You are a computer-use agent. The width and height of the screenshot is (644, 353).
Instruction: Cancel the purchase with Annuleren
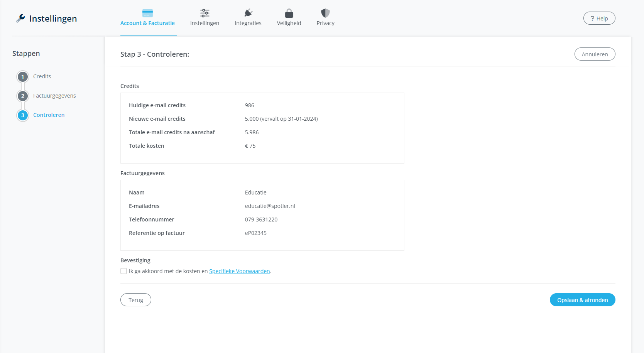[594, 54]
